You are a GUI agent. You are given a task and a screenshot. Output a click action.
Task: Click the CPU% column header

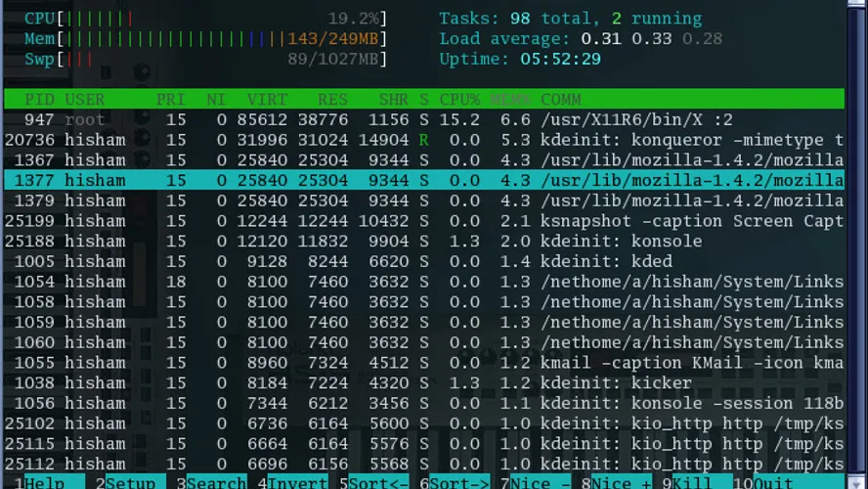459,99
